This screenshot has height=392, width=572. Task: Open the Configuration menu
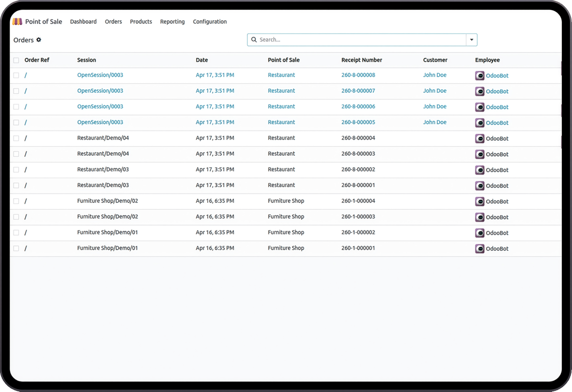click(x=210, y=22)
